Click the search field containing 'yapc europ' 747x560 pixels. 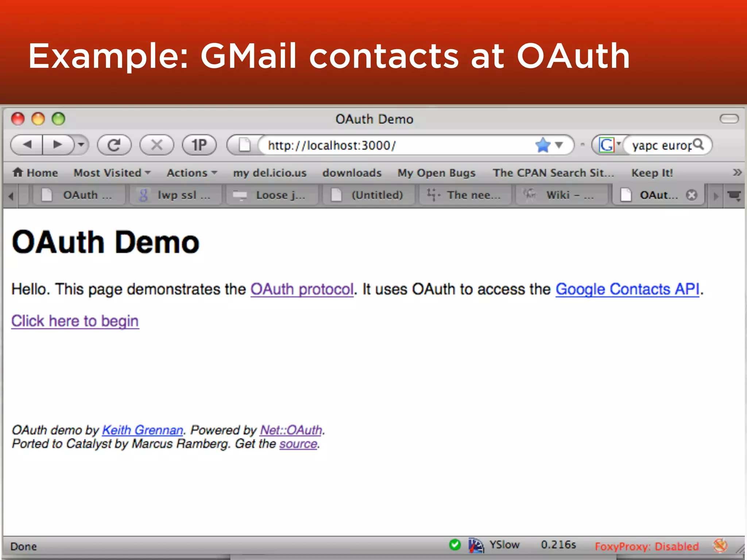pos(661,145)
